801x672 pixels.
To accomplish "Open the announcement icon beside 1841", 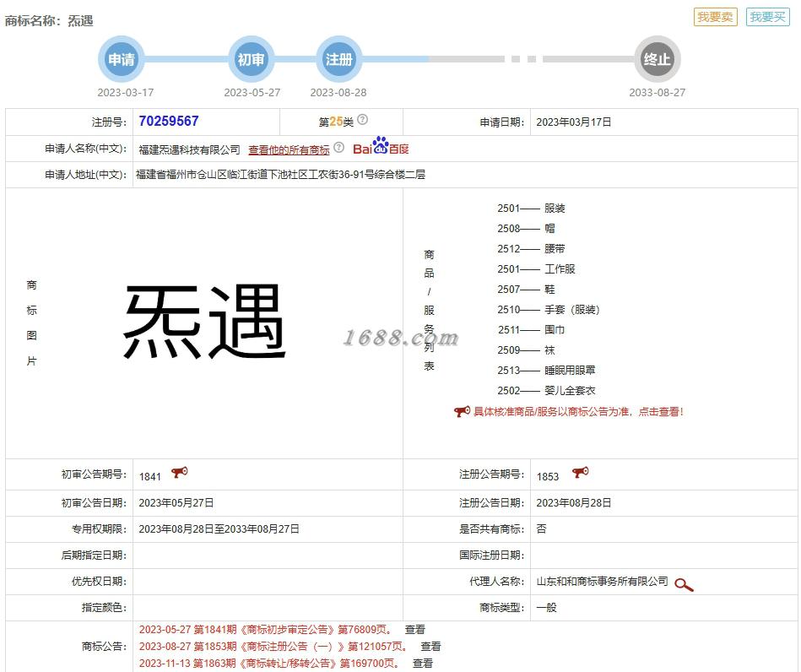I will point(179,473).
